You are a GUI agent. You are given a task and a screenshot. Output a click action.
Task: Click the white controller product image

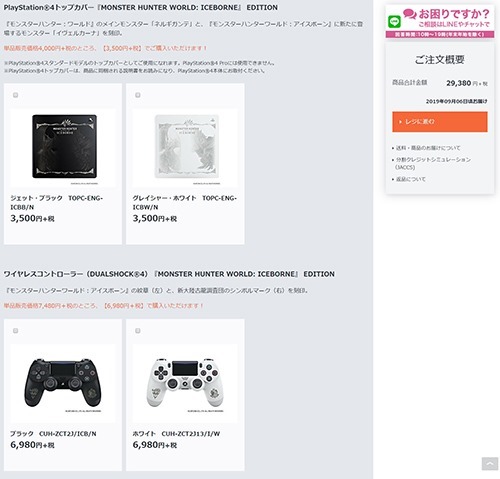click(185, 383)
